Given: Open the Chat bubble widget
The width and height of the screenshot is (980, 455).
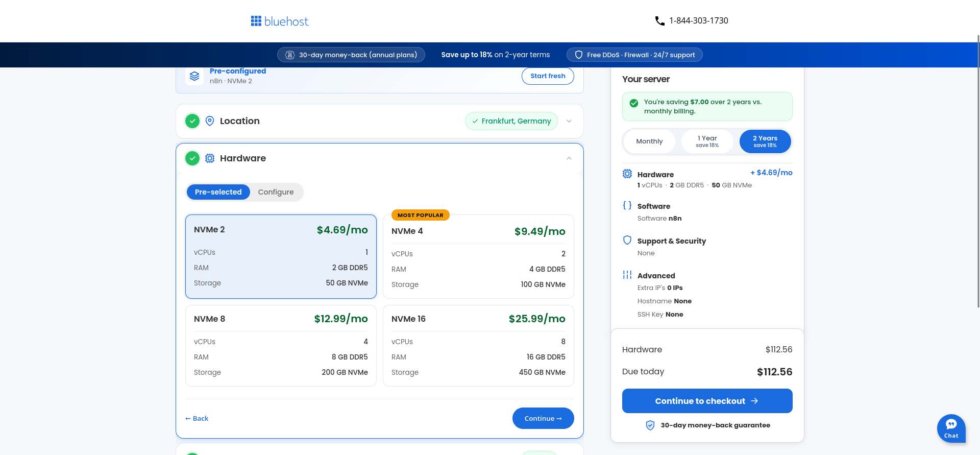Looking at the screenshot, I should 951,428.
